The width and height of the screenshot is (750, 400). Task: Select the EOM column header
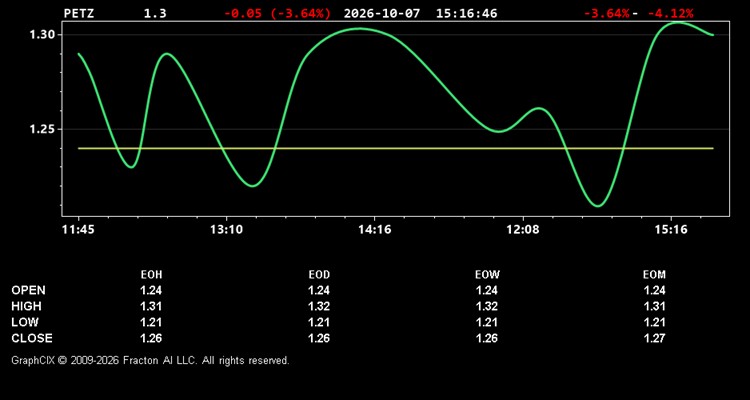pos(654,275)
